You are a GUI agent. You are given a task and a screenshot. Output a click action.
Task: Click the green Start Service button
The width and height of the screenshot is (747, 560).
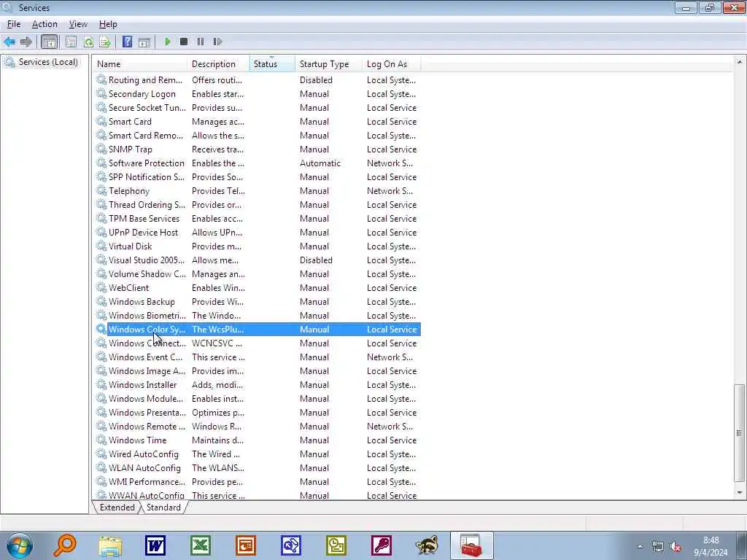pyautogui.click(x=167, y=42)
